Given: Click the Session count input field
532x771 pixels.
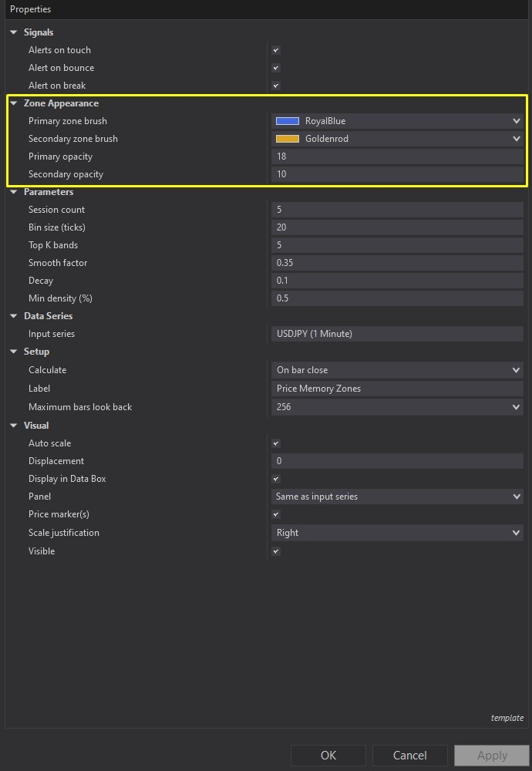Looking at the screenshot, I should (x=397, y=210).
